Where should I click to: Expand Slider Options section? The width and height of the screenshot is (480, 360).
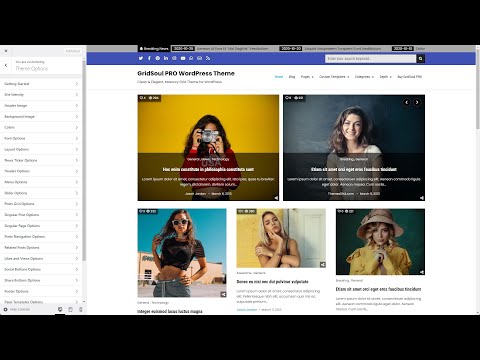point(41,193)
